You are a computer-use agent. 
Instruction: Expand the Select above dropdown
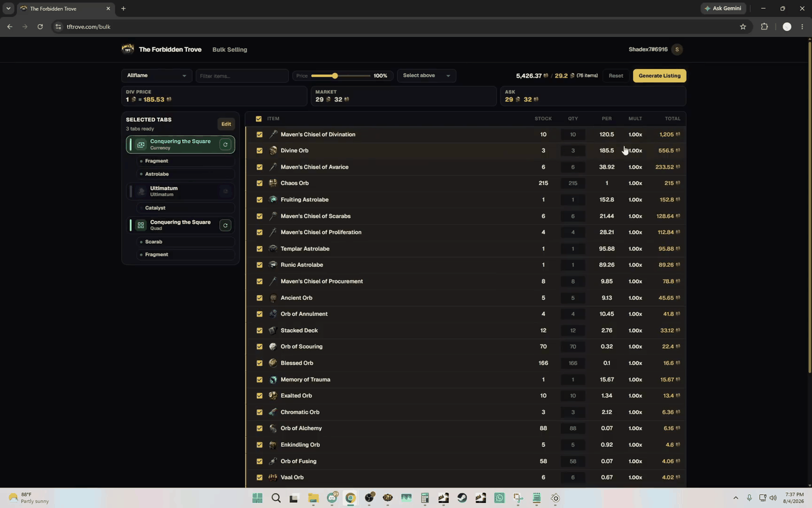426,76
